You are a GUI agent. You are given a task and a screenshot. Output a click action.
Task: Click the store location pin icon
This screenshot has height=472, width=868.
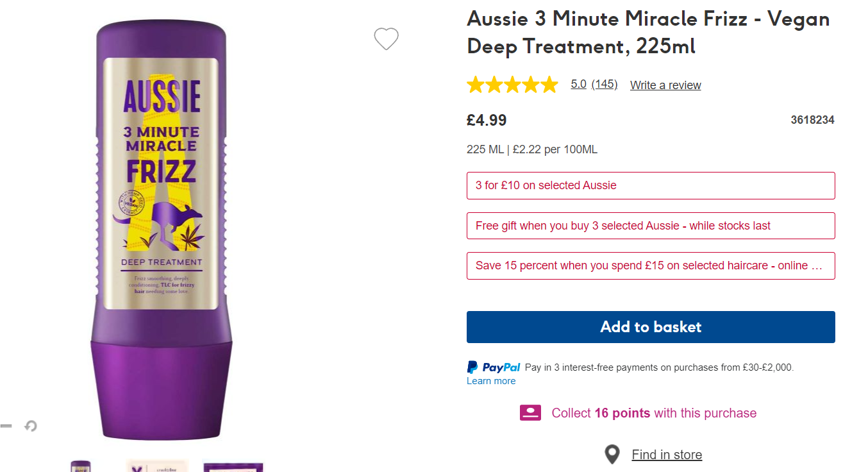(x=612, y=455)
